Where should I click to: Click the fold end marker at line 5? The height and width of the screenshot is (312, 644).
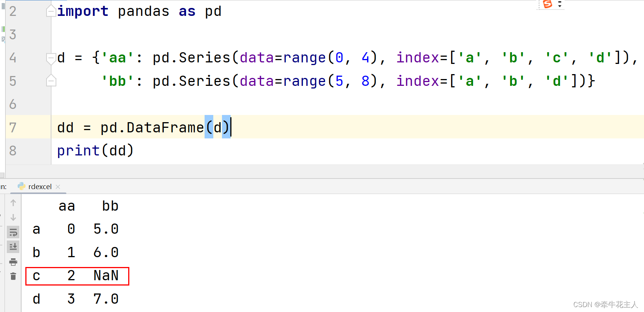point(51,81)
